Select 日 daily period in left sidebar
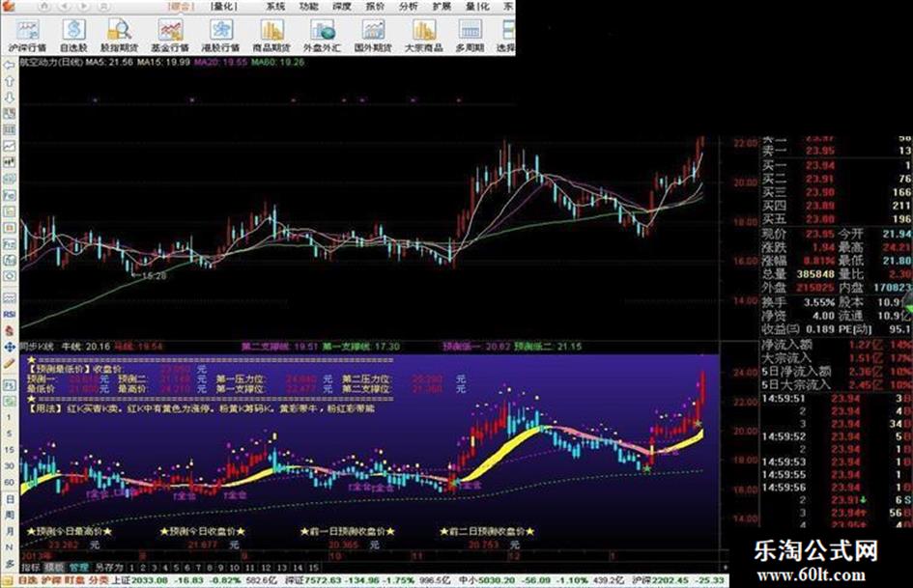The image size is (913, 588). point(9,499)
